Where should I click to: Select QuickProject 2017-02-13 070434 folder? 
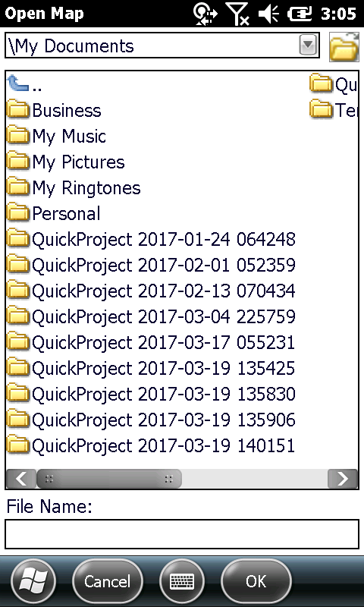click(151, 291)
